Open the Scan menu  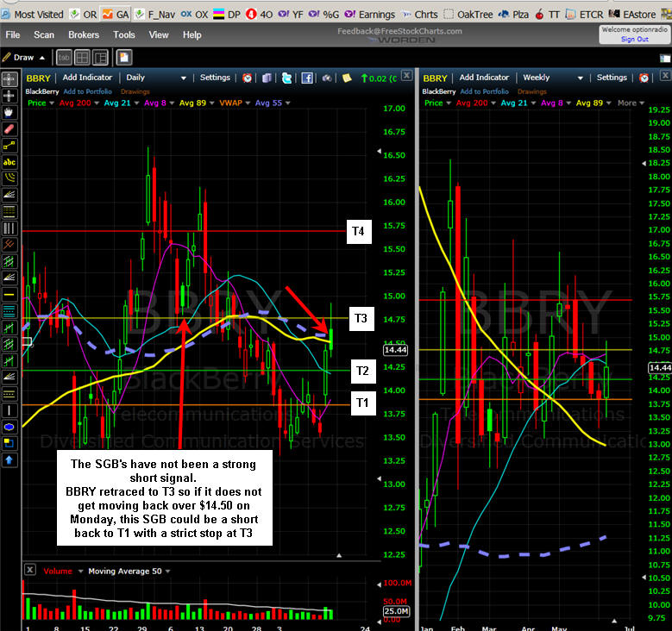tap(44, 34)
